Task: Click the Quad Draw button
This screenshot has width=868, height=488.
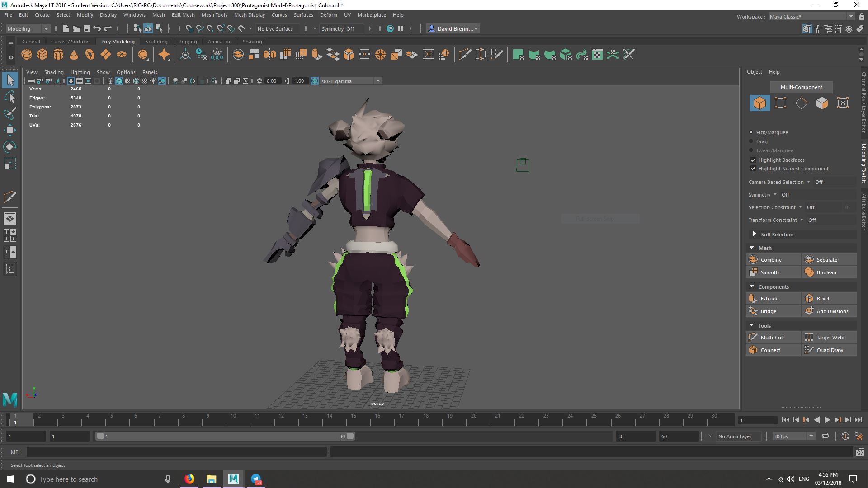Action: click(x=830, y=350)
